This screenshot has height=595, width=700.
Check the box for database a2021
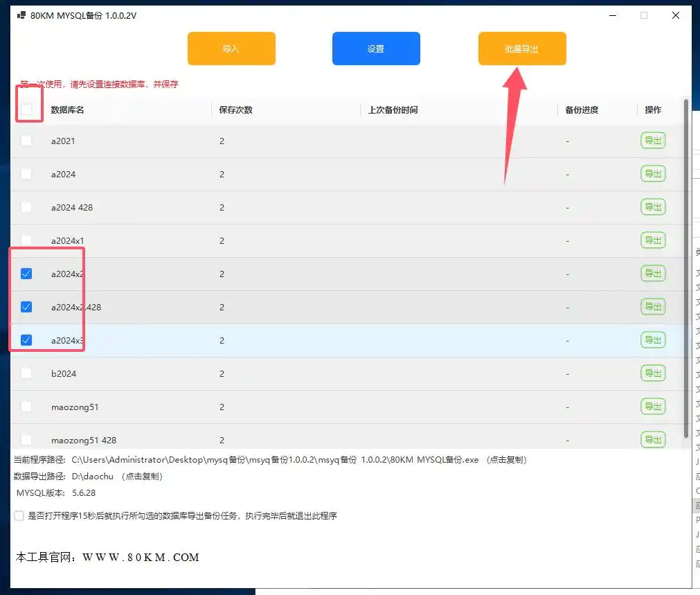[x=26, y=141]
